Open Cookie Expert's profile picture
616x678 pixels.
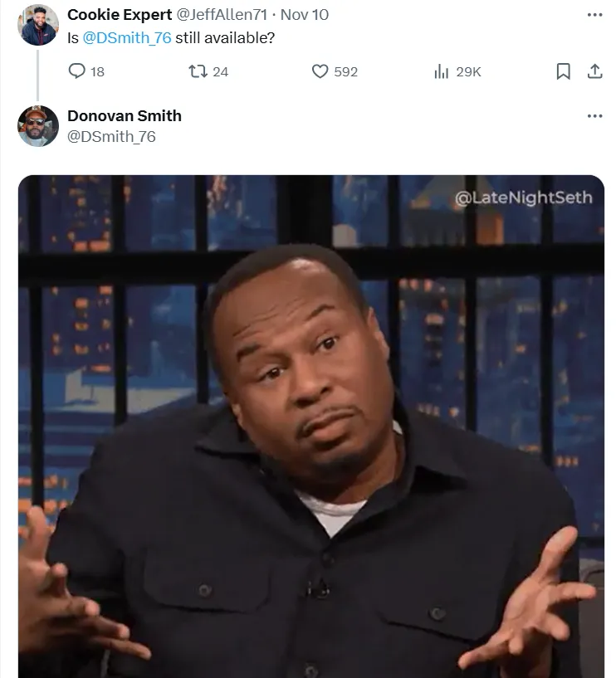38,25
